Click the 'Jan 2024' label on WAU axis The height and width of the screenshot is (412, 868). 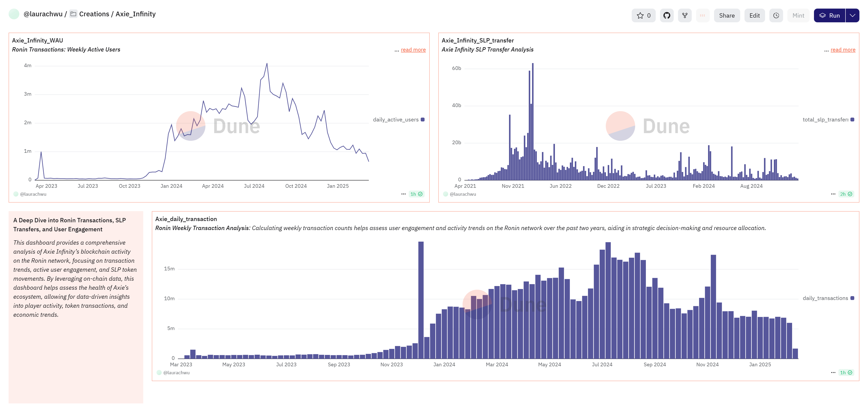click(x=171, y=186)
